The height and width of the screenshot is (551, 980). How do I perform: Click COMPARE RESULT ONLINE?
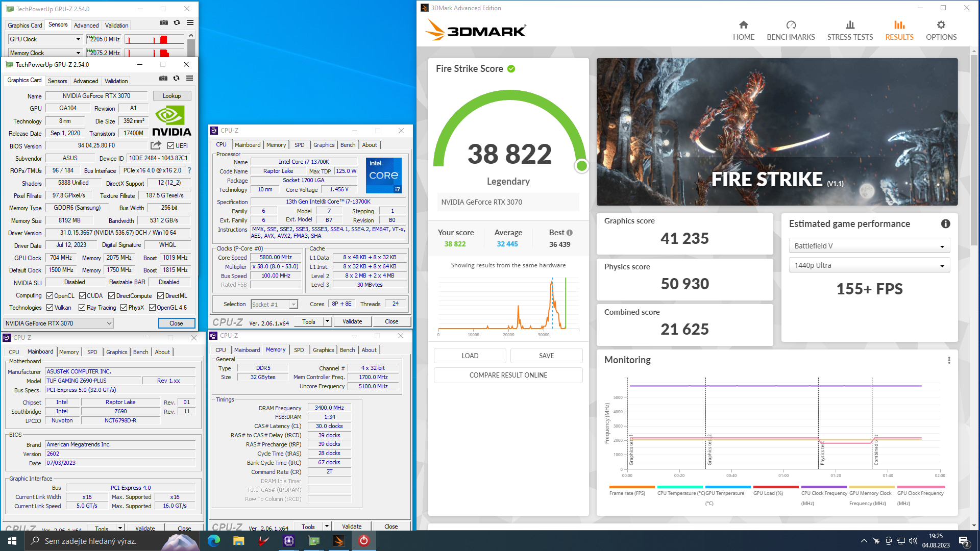(508, 375)
